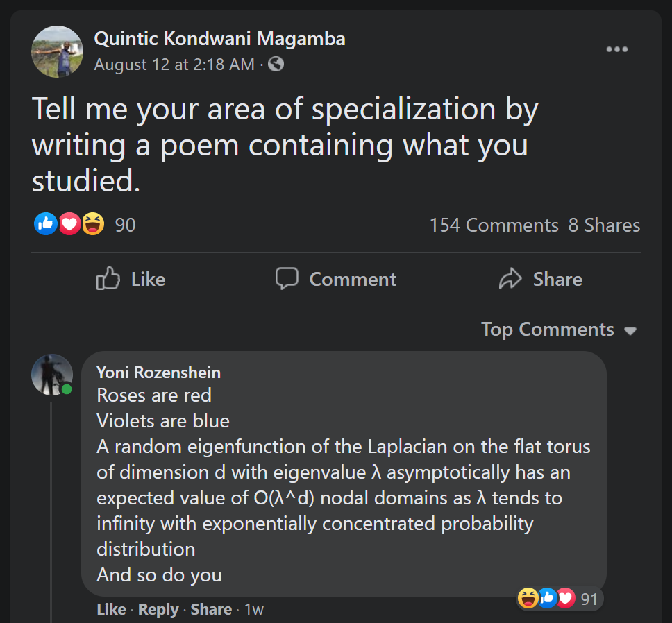Click the blue Like reaction icon on post
The height and width of the screenshot is (623, 672).
click(45, 224)
